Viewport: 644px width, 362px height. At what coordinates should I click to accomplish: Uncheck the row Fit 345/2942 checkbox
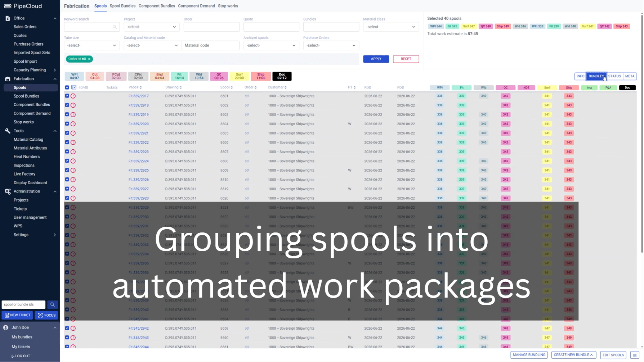click(x=67, y=328)
